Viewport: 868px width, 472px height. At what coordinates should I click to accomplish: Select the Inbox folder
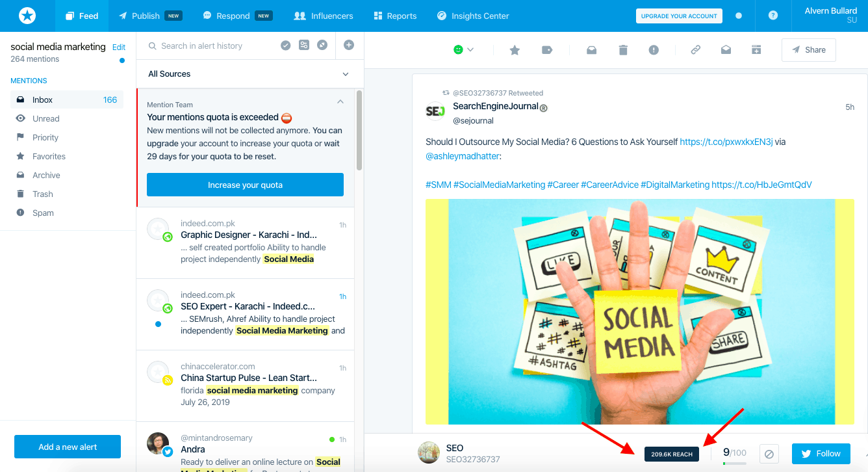coord(67,99)
